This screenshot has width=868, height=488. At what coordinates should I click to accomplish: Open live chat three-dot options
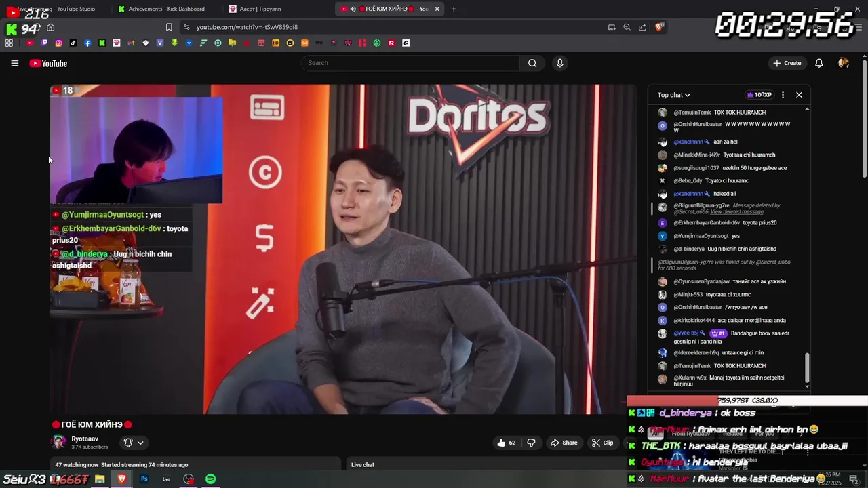(x=783, y=95)
